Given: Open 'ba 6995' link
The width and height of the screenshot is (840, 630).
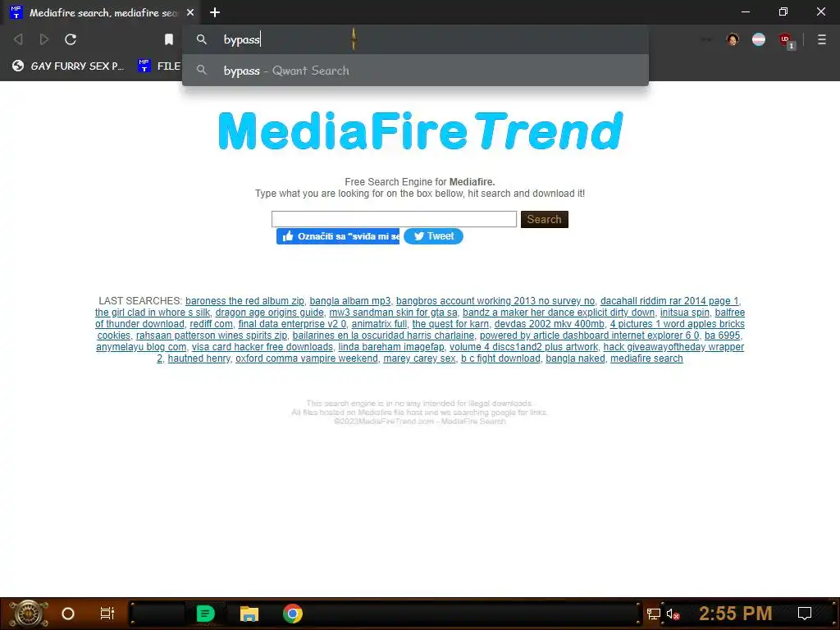Looking at the screenshot, I should pyautogui.click(x=722, y=336).
